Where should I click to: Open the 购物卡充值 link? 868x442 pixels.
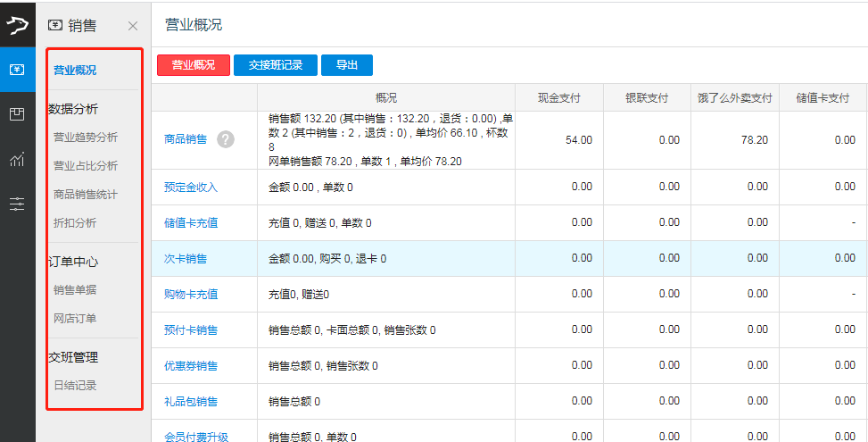[x=191, y=294]
